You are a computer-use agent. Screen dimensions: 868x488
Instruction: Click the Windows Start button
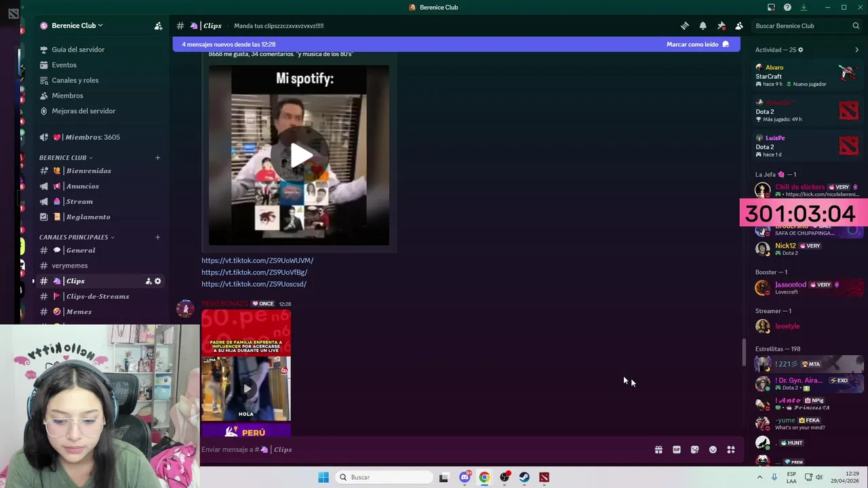click(323, 477)
